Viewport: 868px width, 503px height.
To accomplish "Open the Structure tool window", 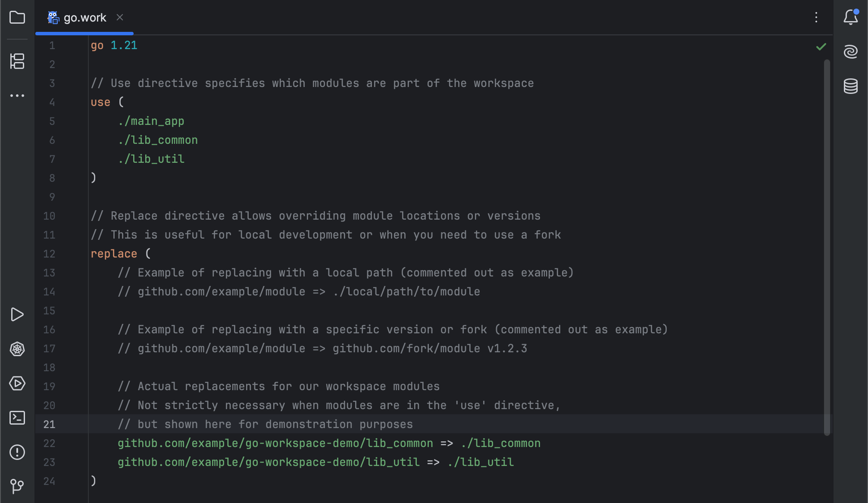I will tap(17, 62).
